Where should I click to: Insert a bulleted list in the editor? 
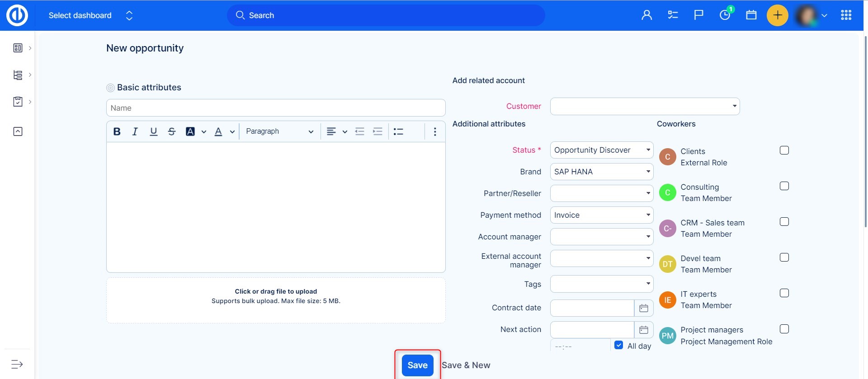click(398, 131)
